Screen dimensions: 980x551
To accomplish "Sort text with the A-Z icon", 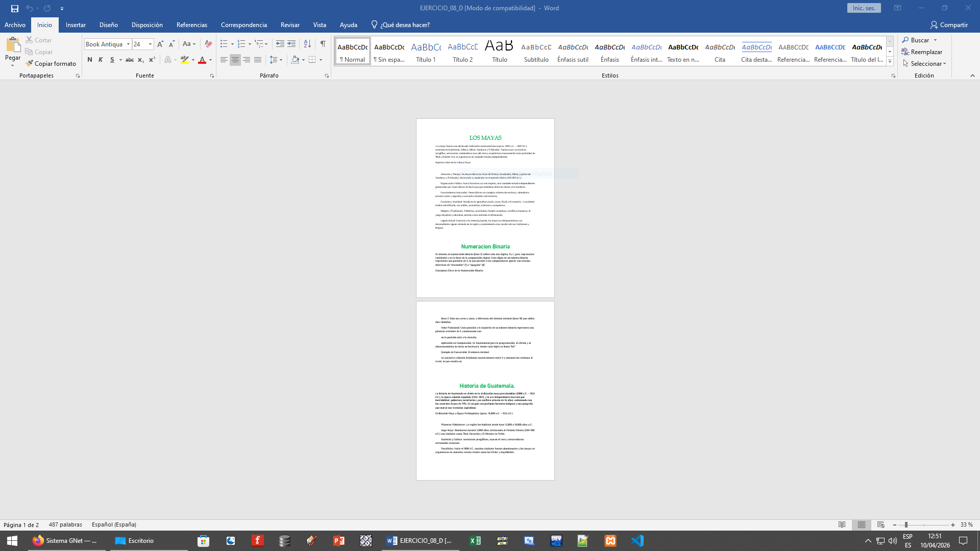I will (x=307, y=44).
